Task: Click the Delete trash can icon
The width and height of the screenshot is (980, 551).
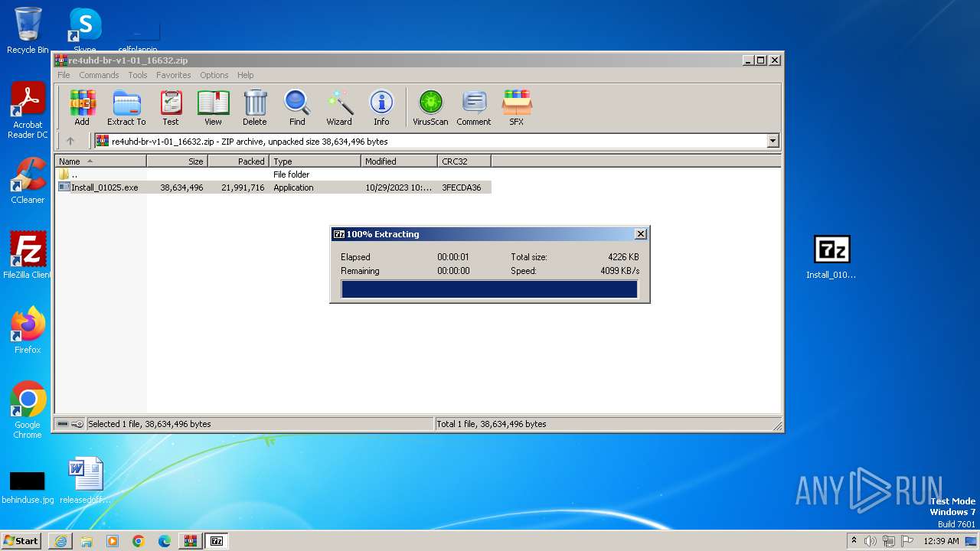Action: pyautogui.click(x=255, y=107)
